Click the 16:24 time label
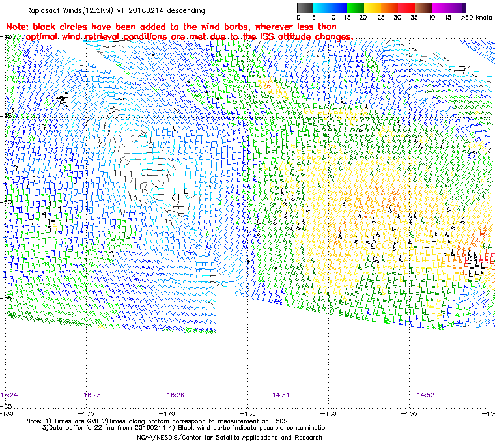This screenshot has width=495, height=448. click(9, 395)
